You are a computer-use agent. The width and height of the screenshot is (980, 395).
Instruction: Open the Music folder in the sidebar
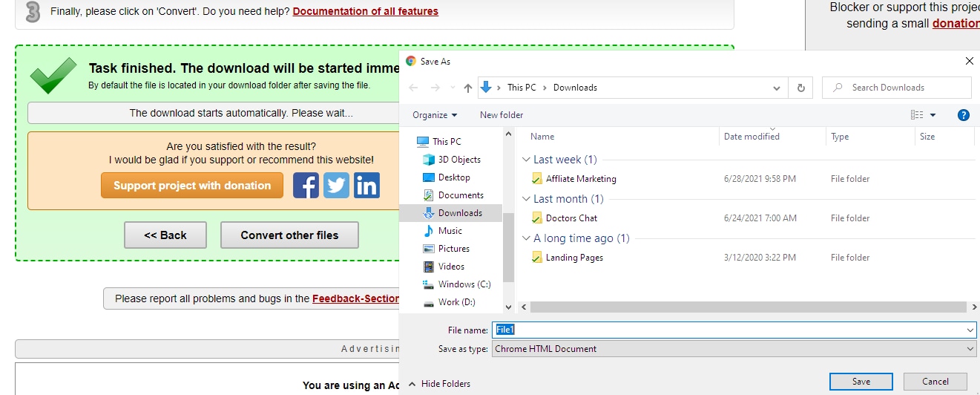450,231
